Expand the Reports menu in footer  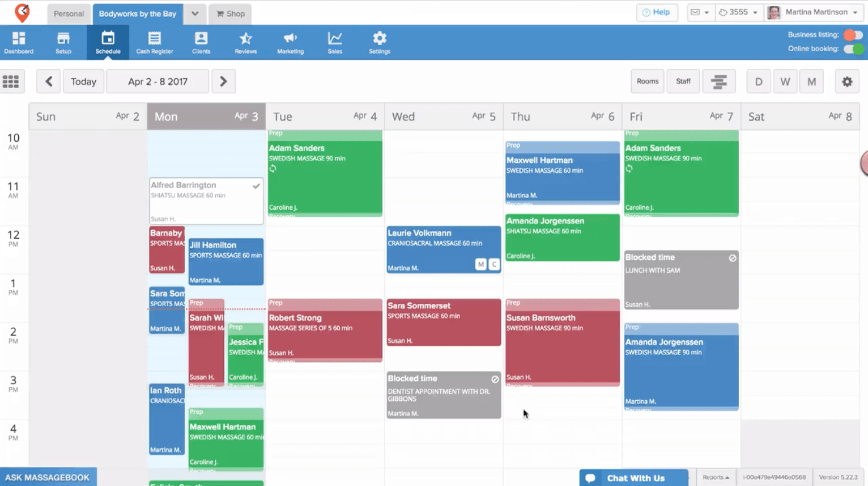[x=716, y=477]
